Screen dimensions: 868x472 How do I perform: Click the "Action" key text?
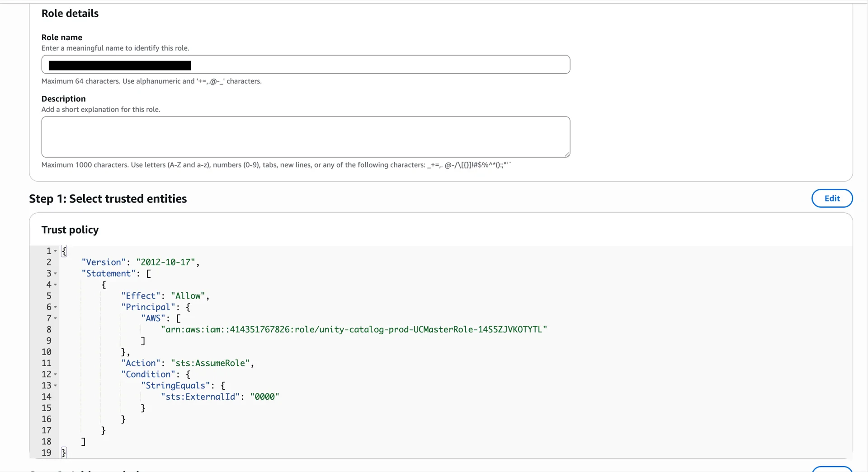[141, 363]
